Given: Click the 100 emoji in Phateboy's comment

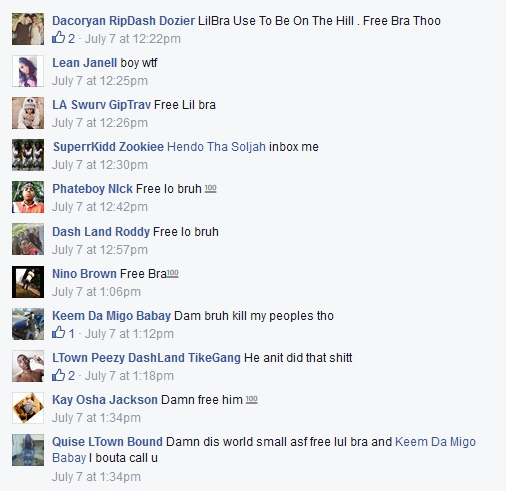Looking at the screenshot, I should pos(210,189).
